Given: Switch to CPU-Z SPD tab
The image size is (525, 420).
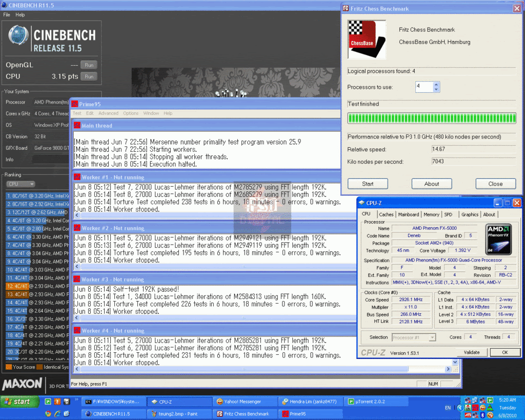Looking at the screenshot, I should (x=448, y=214).
